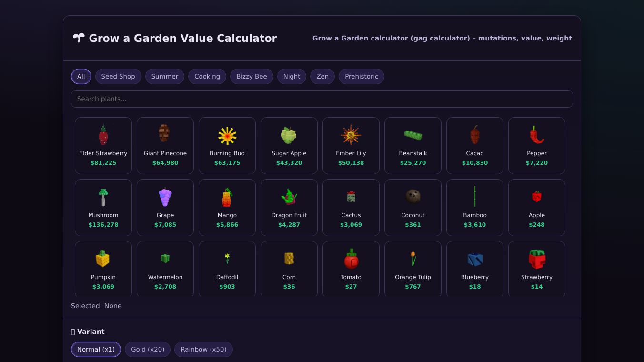This screenshot has height=362, width=644.
Task: Pick the Strawberry icon
Action: [537, 259]
